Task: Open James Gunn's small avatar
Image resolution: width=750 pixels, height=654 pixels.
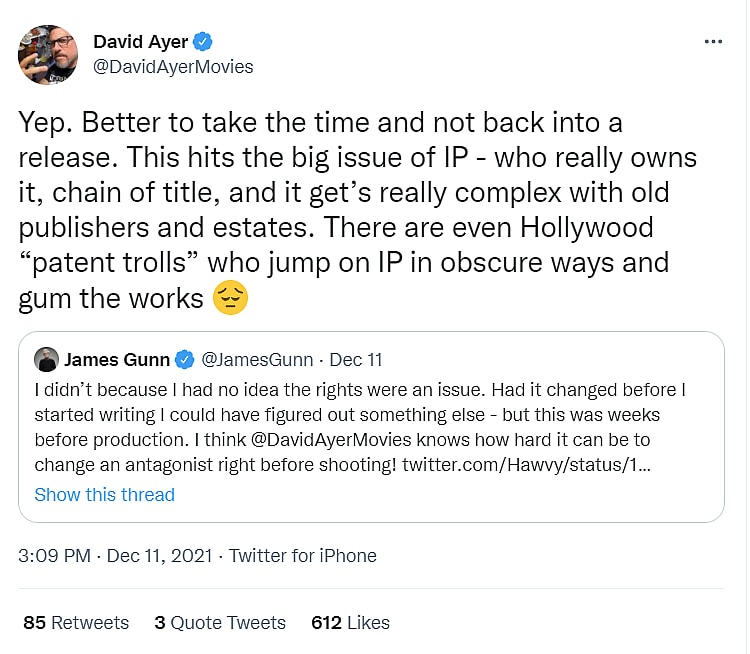Action: [46, 359]
